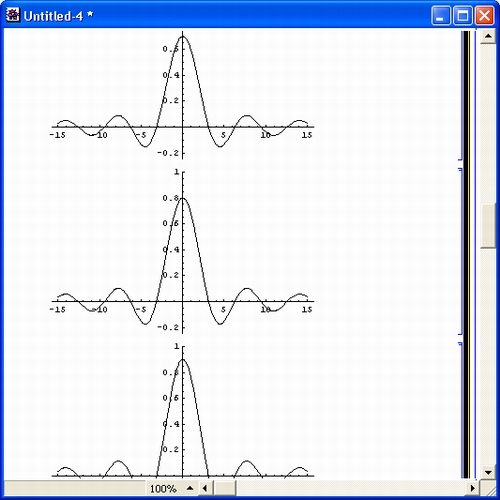Click the horizontal scrollbar right arrow
Screen dimensions: 500x500
[473, 488]
